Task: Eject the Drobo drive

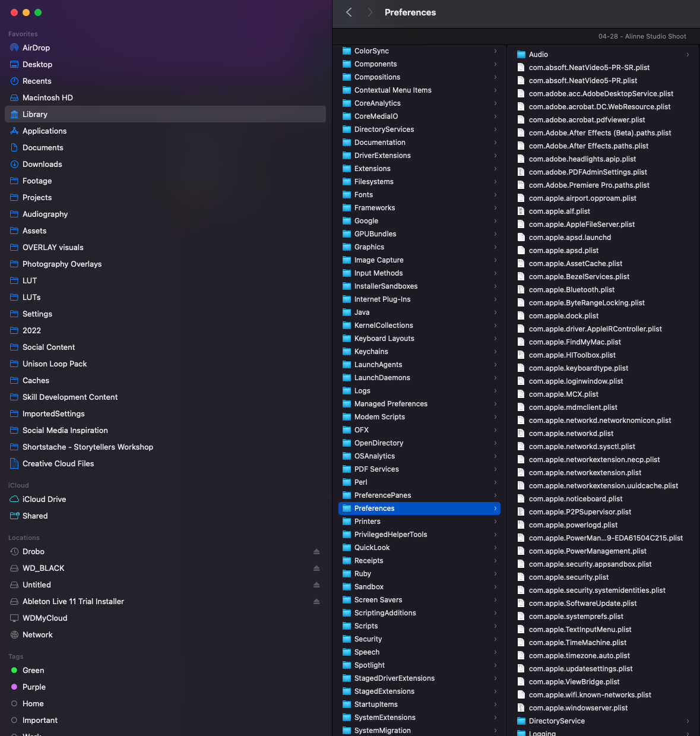Action: (x=316, y=551)
